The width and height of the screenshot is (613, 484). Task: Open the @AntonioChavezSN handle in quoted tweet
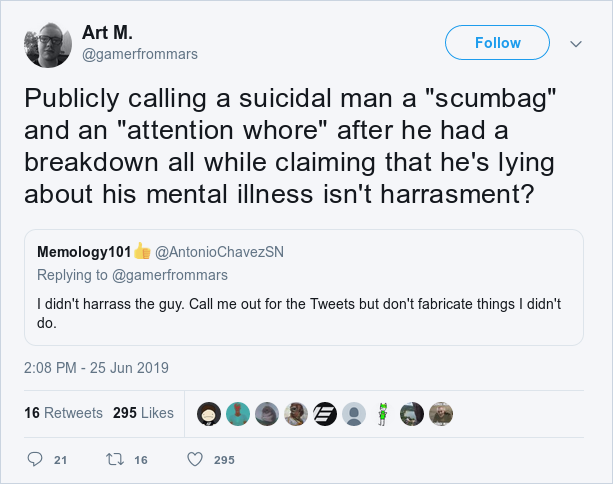(219, 252)
